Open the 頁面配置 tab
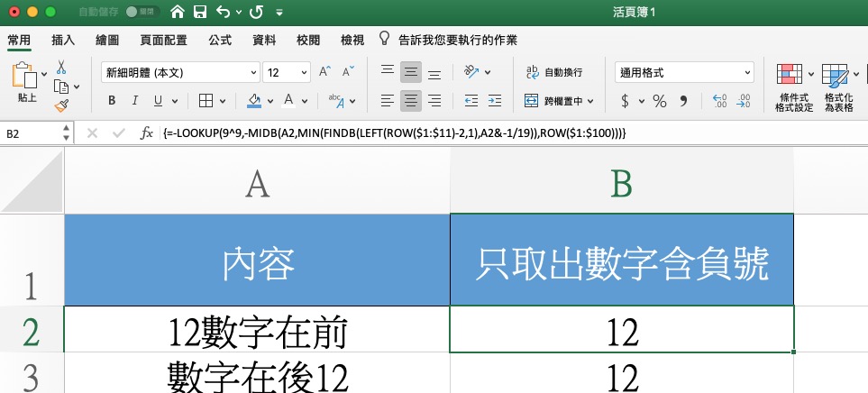The image size is (868, 393). 163,40
